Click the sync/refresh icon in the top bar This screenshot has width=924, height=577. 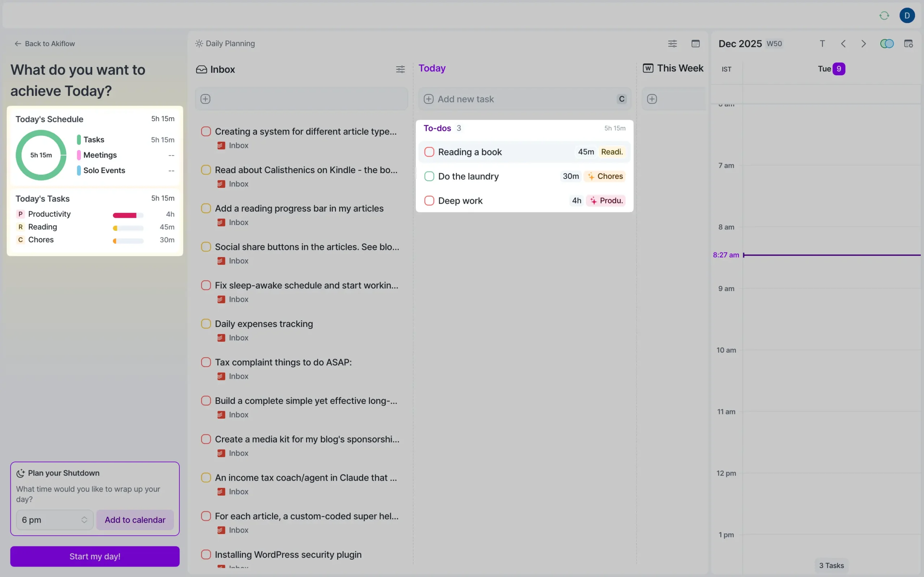click(x=884, y=15)
